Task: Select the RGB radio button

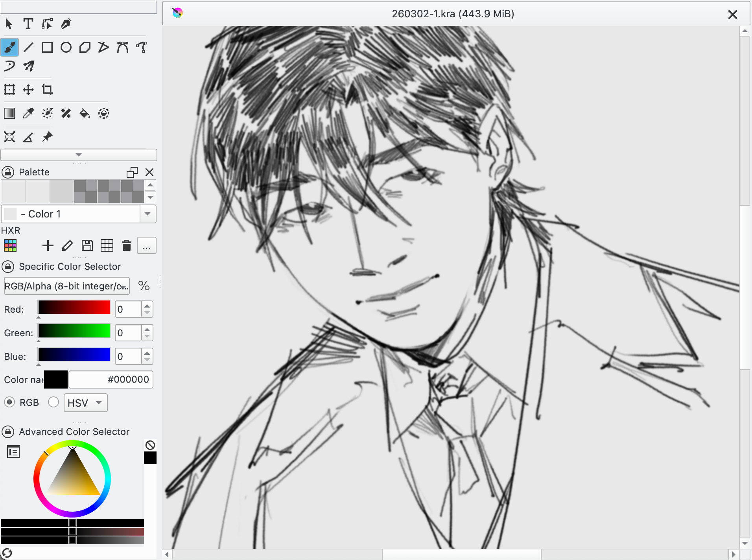Action: tap(9, 402)
